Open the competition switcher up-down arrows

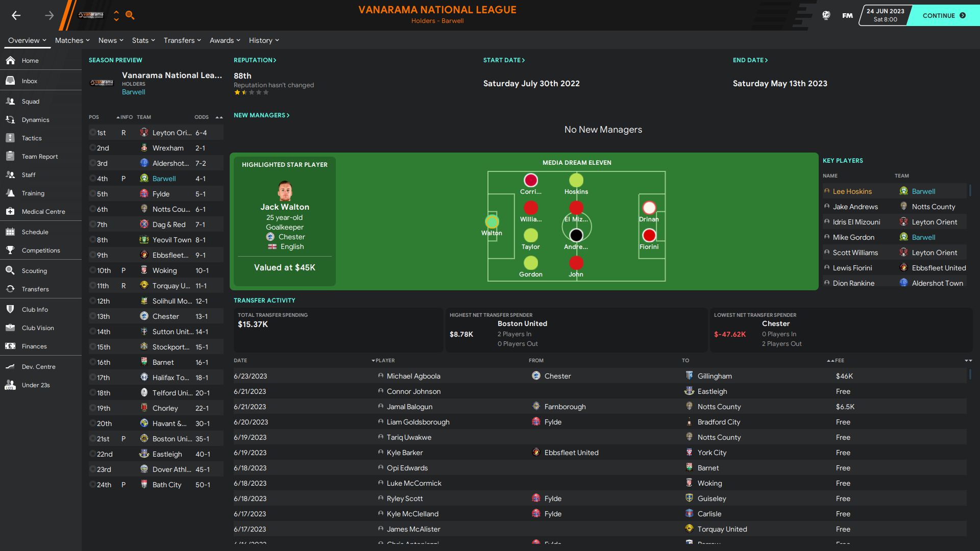(116, 15)
